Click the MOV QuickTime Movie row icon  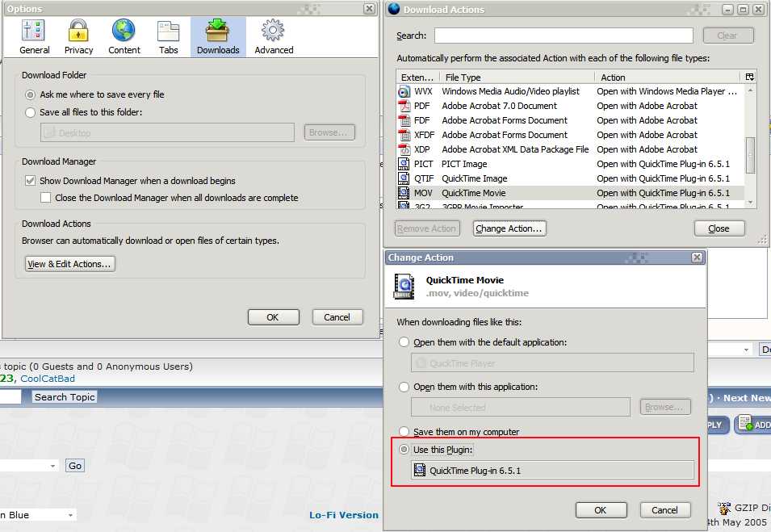[x=404, y=193]
